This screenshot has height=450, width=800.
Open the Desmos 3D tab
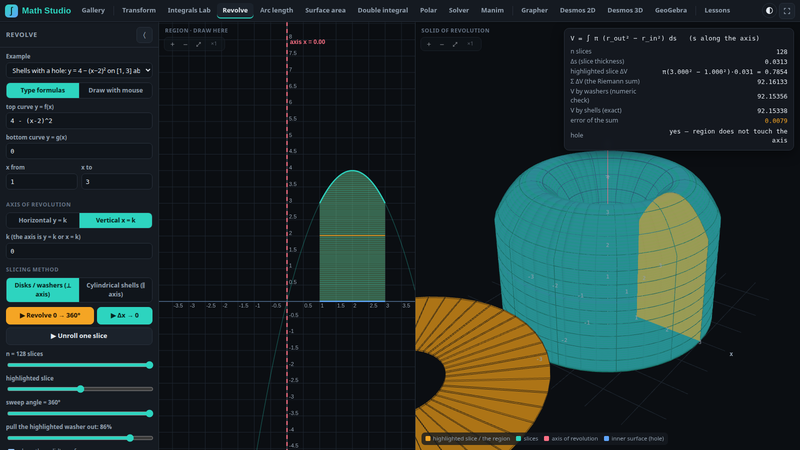tap(625, 10)
